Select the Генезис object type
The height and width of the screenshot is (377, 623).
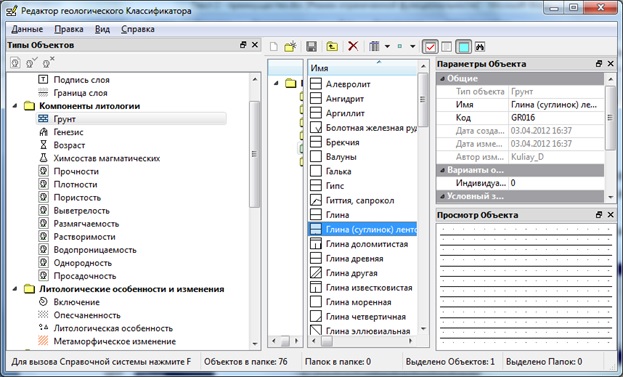click(x=68, y=132)
